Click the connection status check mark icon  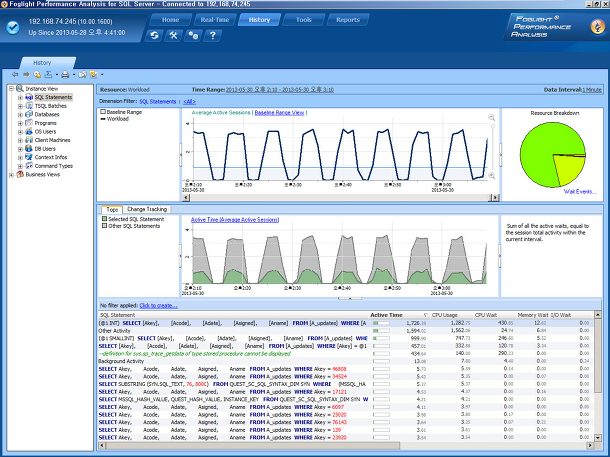tap(13, 28)
